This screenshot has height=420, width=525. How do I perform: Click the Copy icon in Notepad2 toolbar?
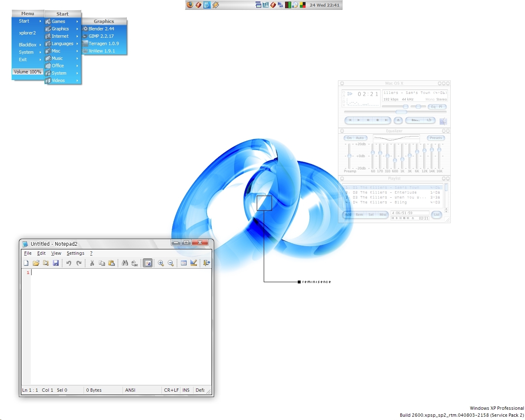(x=102, y=263)
